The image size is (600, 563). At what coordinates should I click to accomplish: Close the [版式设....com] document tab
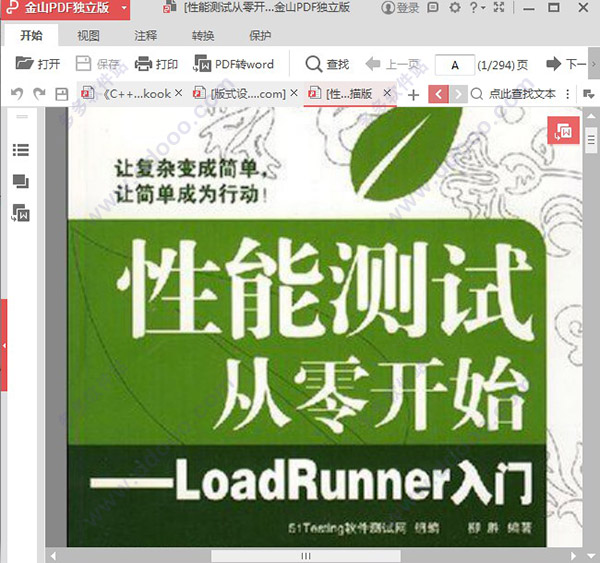[x=293, y=93]
